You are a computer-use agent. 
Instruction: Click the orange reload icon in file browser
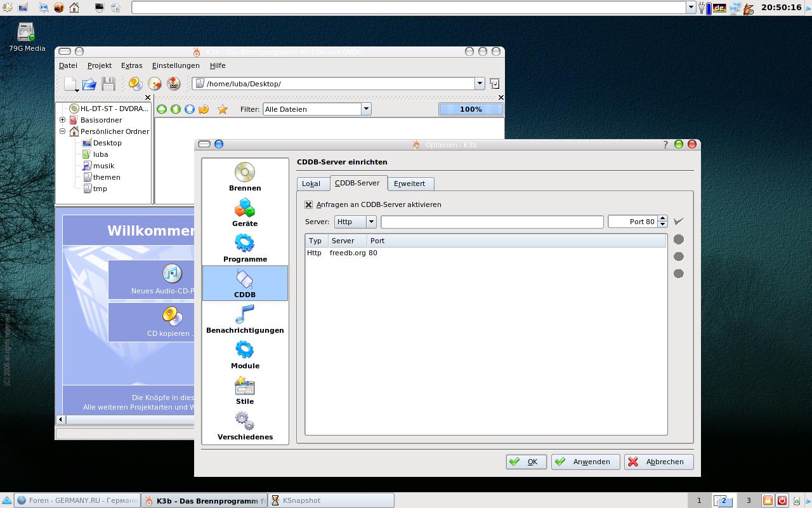204,109
